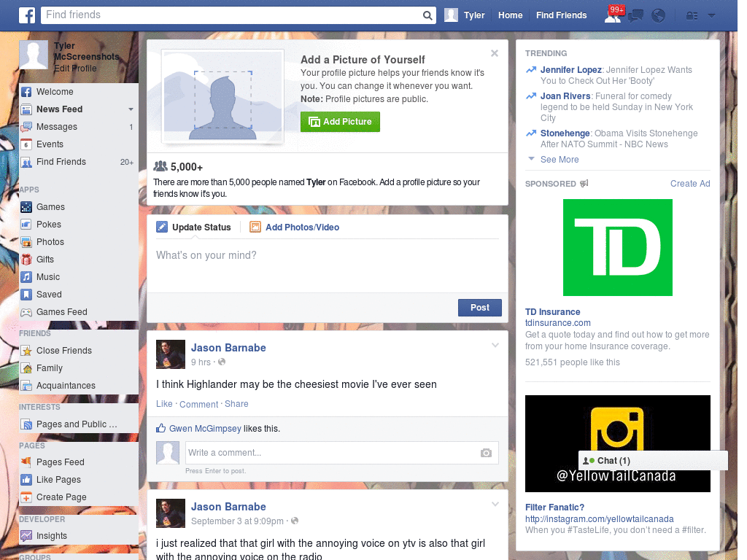Screen dimensions: 747x560
Task: Click the Saved bookmark icon
Action: pyautogui.click(x=26, y=295)
